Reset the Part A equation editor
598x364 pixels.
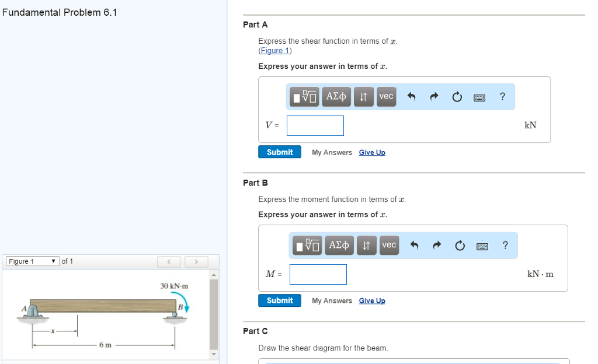pos(457,97)
